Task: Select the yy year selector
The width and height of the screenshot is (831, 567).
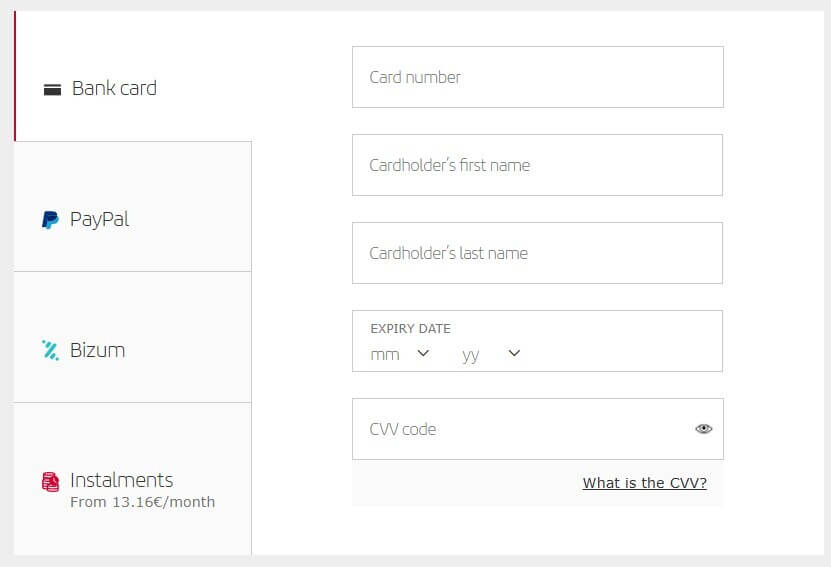Action: click(x=491, y=354)
